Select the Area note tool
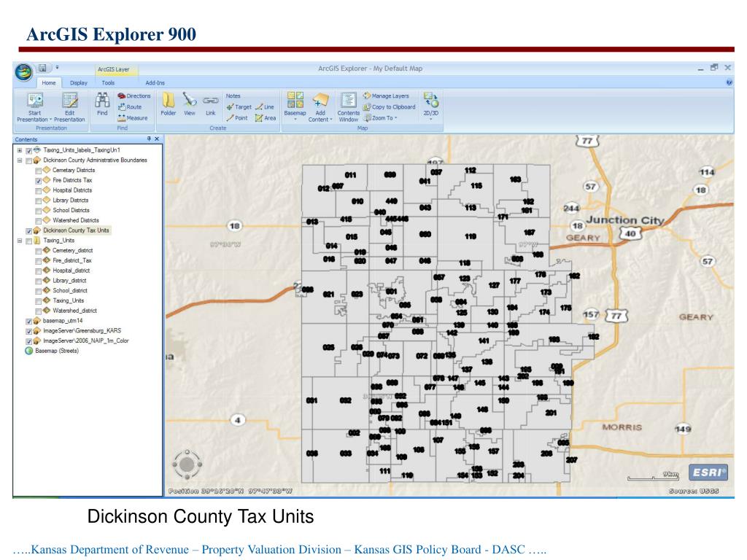This screenshot has height=560, width=747. tap(266, 118)
